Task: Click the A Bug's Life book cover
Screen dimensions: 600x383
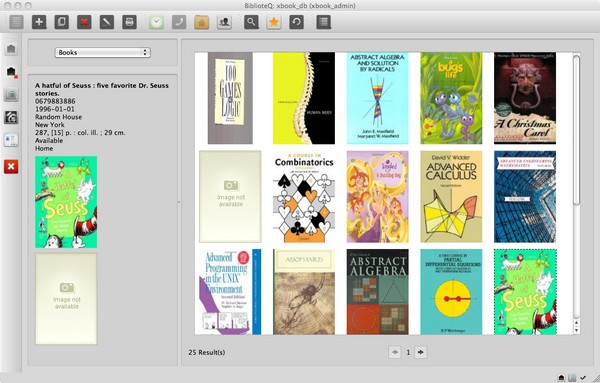Action: click(451, 98)
